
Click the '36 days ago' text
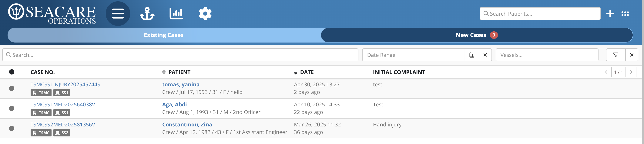[x=308, y=132]
